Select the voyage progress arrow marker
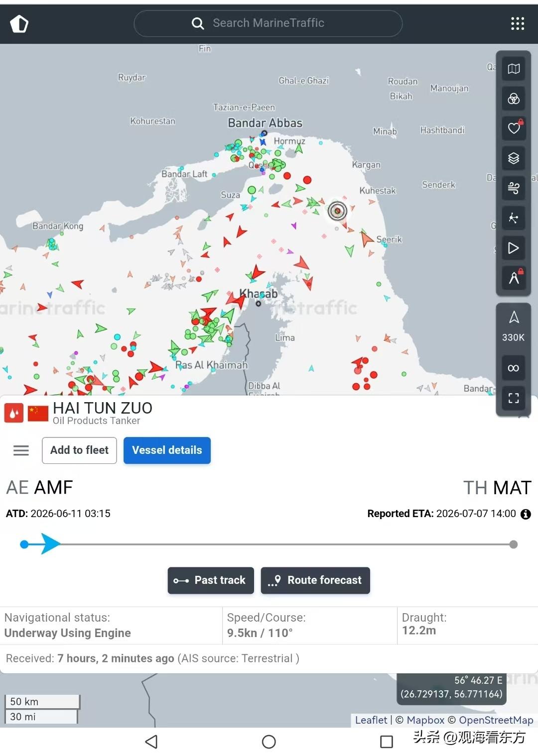The width and height of the screenshot is (538, 756). click(x=50, y=544)
